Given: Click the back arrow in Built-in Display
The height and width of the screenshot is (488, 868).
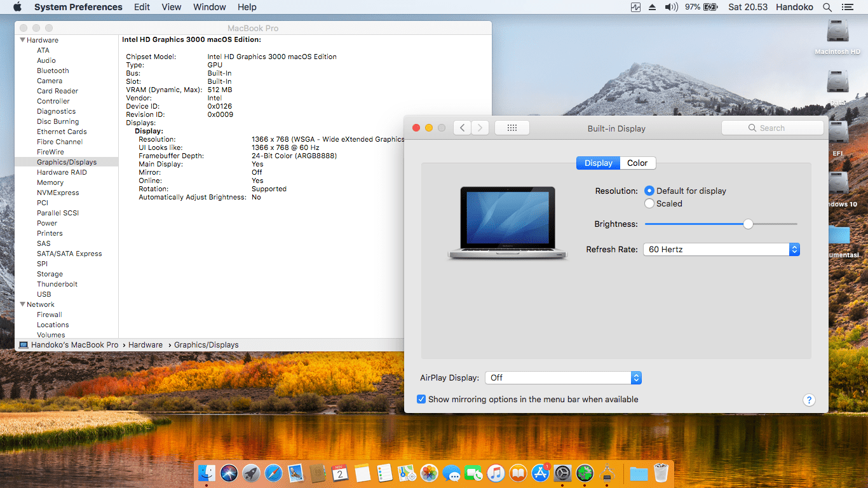Looking at the screenshot, I should click(x=462, y=128).
